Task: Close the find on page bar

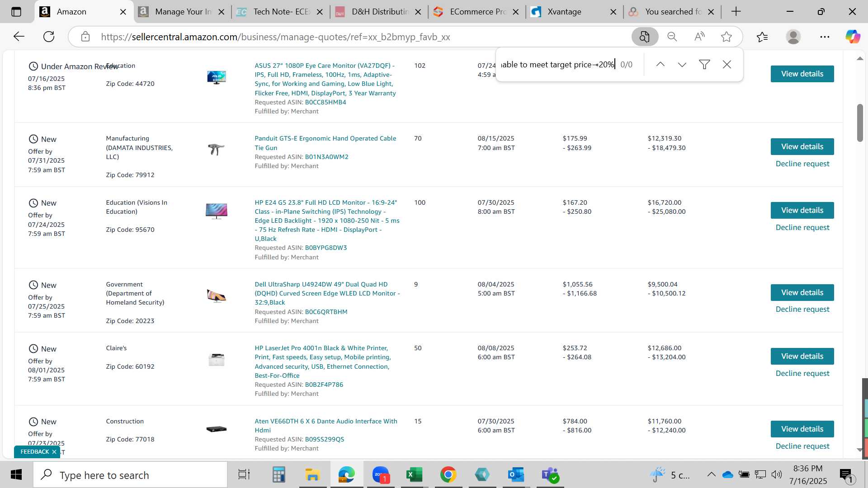Action: pyautogui.click(x=727, y=65)
